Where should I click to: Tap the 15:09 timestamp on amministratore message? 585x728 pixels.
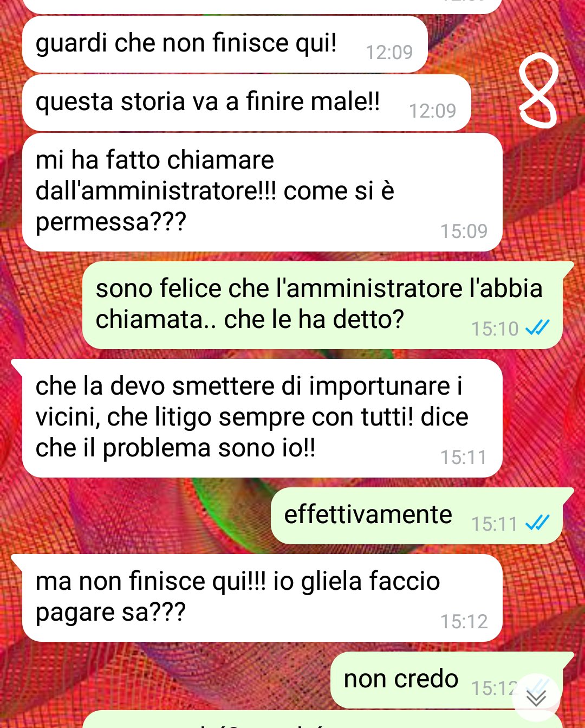tap(464, 231)
